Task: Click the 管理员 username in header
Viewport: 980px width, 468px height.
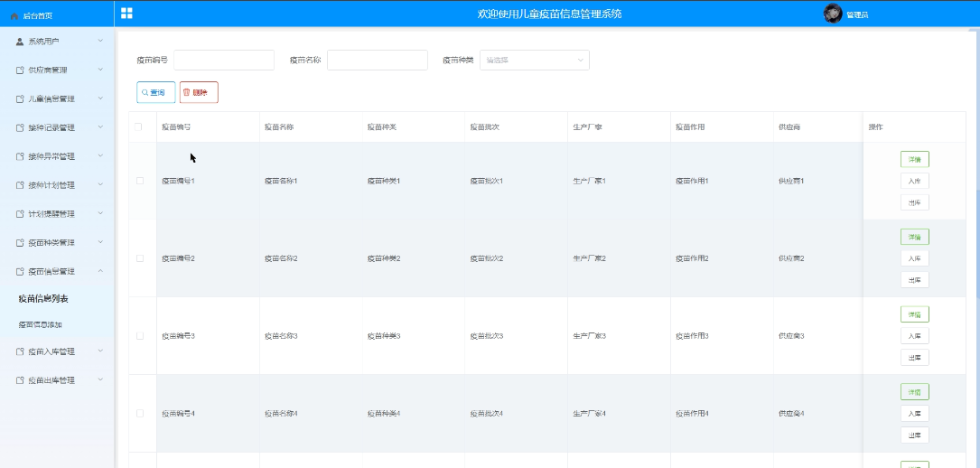Action: click(x=857, y=14)
